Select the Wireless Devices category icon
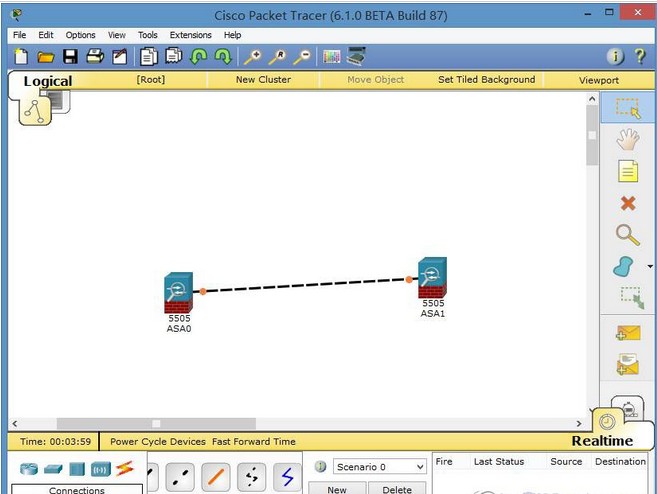Viewport: 657px width, 494px height. [x=101, y=469]
